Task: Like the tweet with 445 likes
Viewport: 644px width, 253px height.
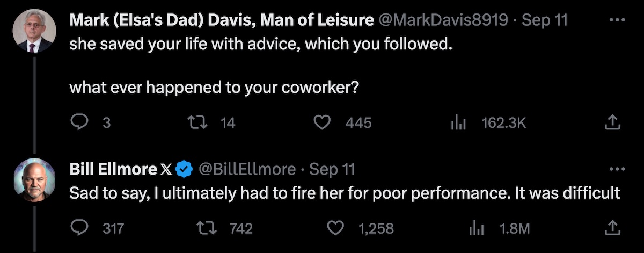Action: 321,123
